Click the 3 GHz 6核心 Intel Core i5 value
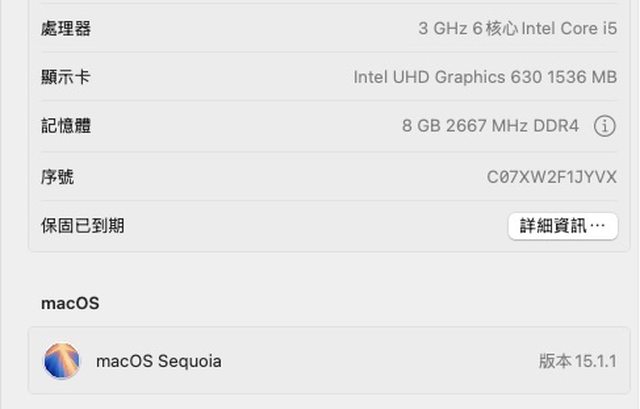Viewport: 640px width, 409px height. 517,29
